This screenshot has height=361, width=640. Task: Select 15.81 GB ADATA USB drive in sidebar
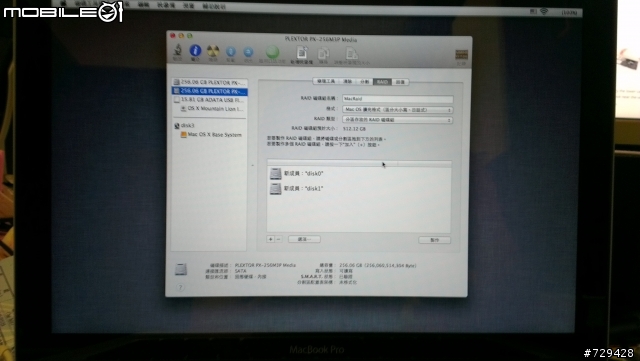point(209,100)
